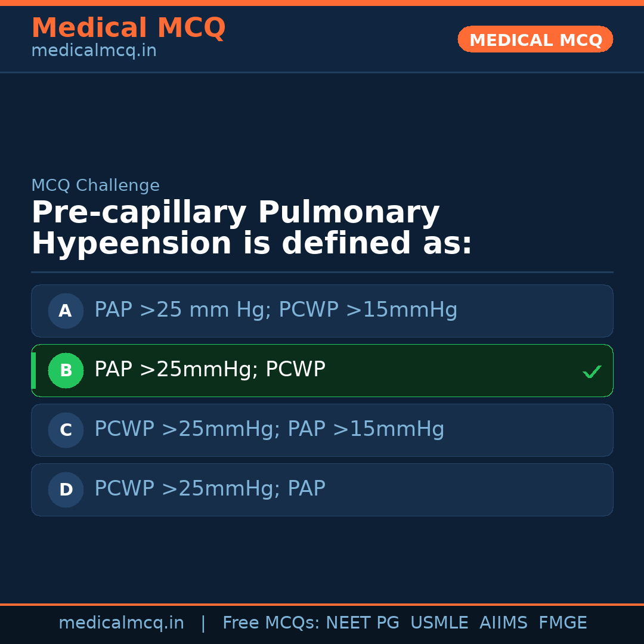644x644 pixels.
Task: Click the circled letter D badge
Action: click(66, 490)
